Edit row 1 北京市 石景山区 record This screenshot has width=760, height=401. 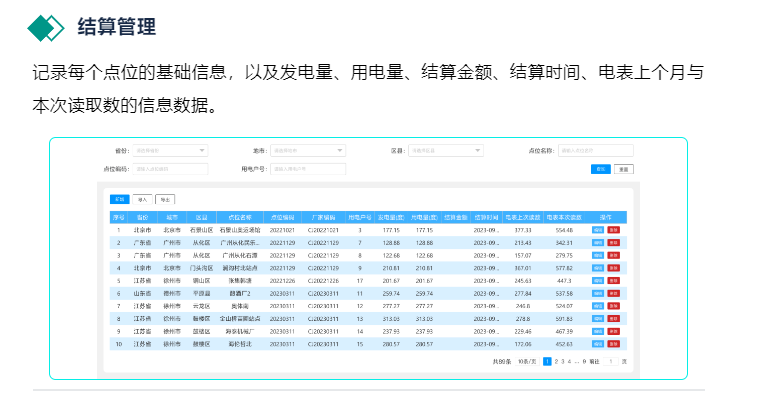(x=598, y=230)
